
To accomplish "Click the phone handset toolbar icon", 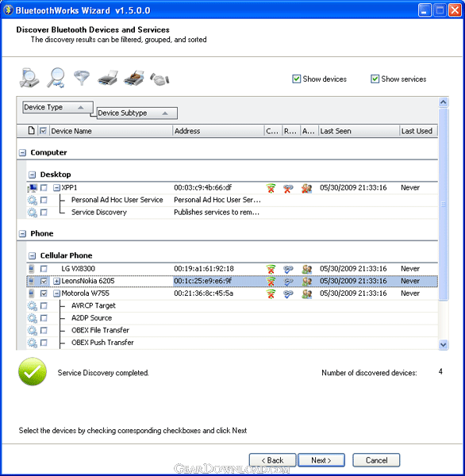I will tap(159, 79).
